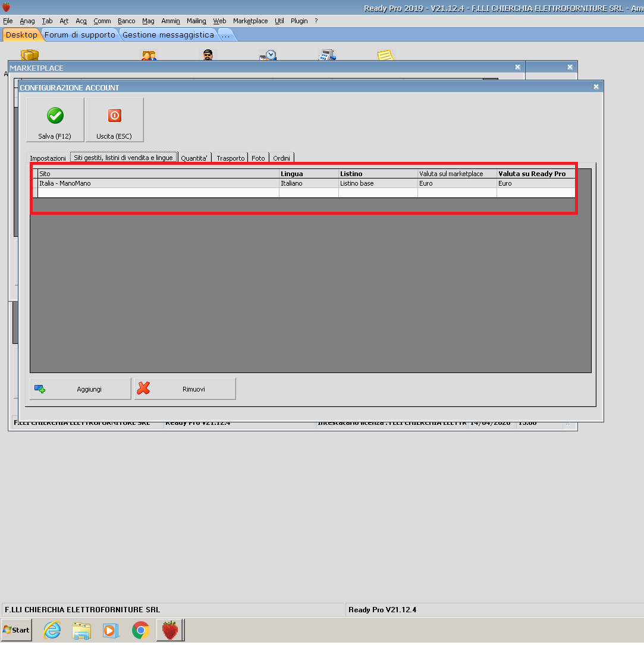Open the Gestione messaggistica tab
The width and height of the screenshot is (644, 645).
tap(168, 35)
